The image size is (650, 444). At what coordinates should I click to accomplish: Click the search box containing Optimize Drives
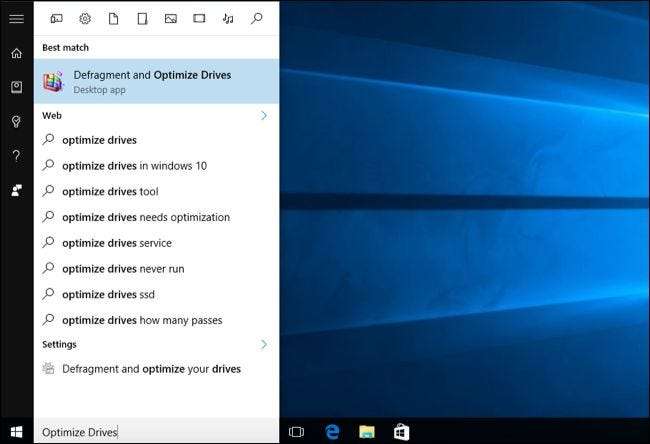coord(156,432)
